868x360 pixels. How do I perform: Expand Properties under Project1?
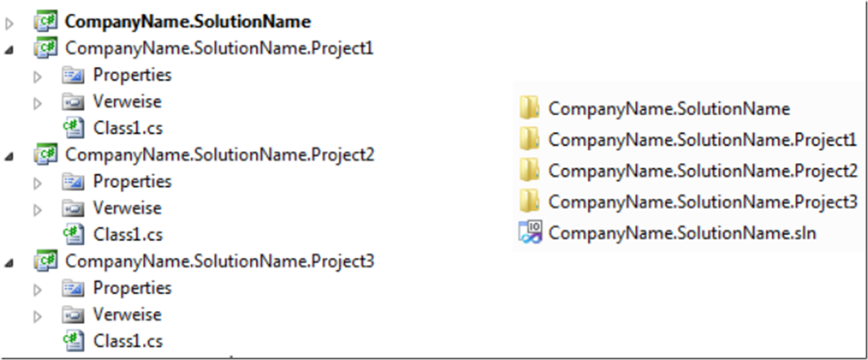pyautogui.click(x=37, y=76)
